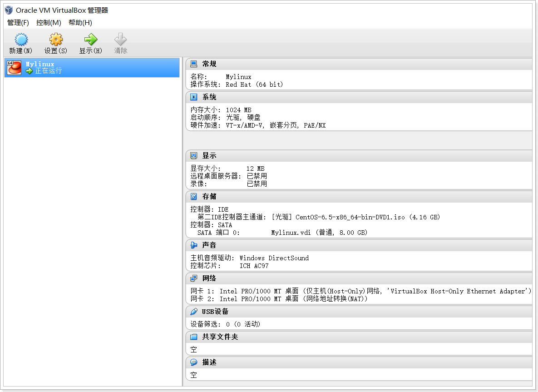Open the Help (帮助) menu
Image resolution: width=538 pixels, height=392 pixels.
(x=80, y=23)
